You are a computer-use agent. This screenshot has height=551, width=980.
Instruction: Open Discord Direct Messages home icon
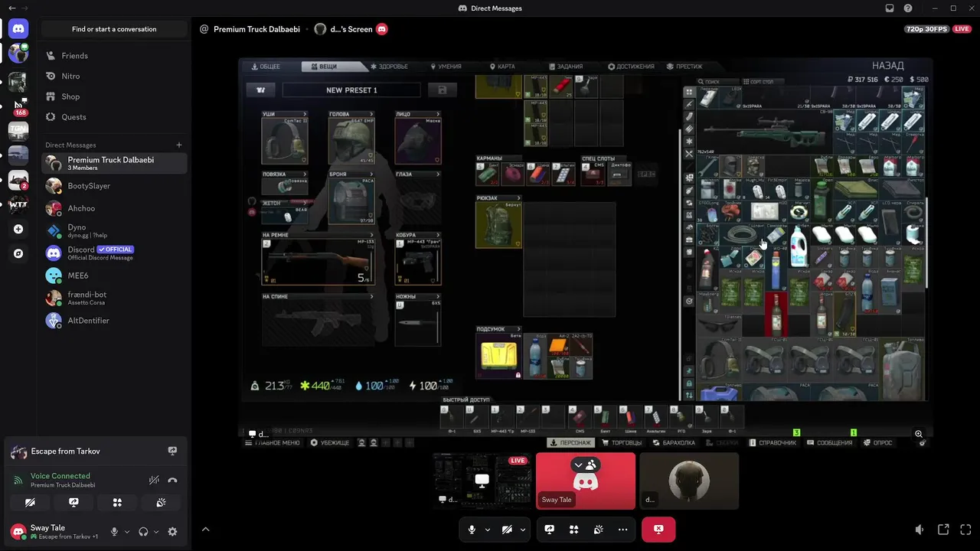[x=18, y=29]
